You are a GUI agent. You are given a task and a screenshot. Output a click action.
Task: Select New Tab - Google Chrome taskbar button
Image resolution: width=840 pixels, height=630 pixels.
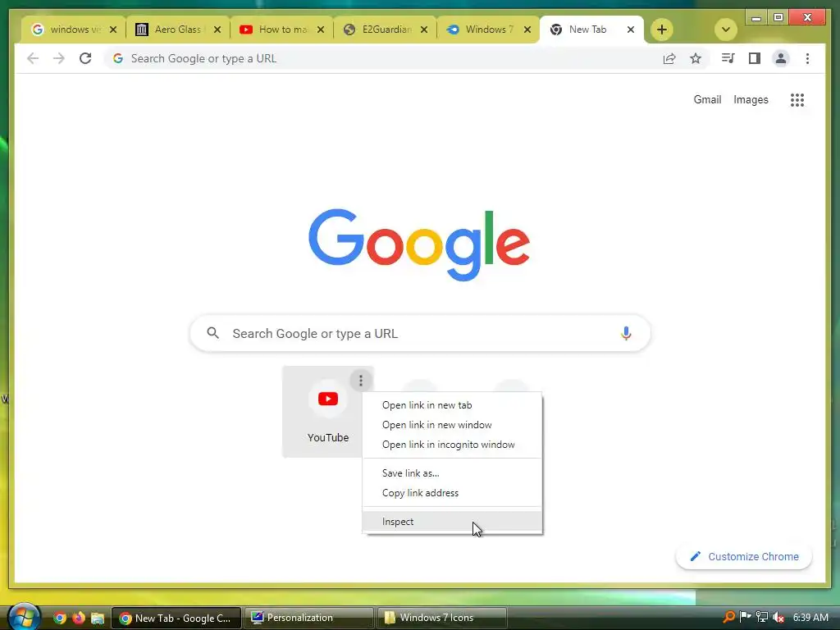pos(176,618)
